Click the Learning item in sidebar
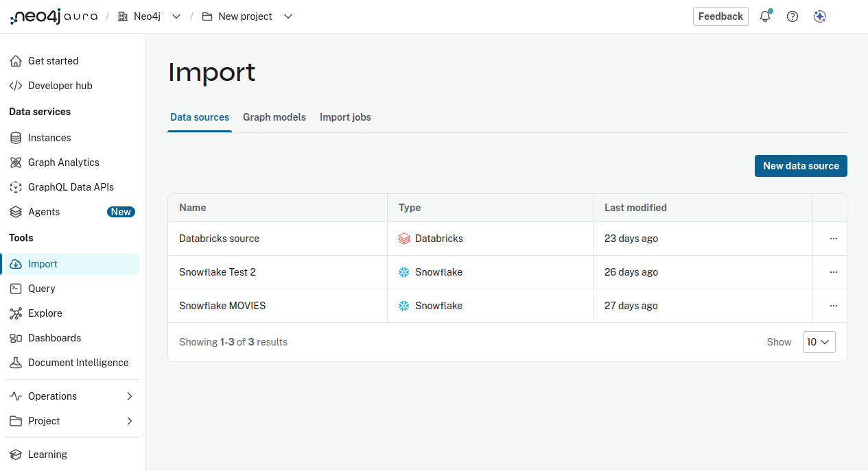 72,455
